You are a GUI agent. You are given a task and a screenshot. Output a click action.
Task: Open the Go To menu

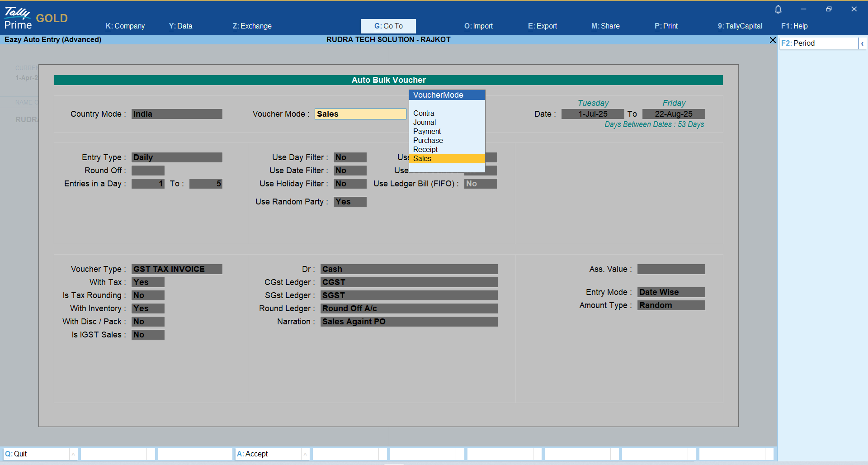click(x=388, y=26)
